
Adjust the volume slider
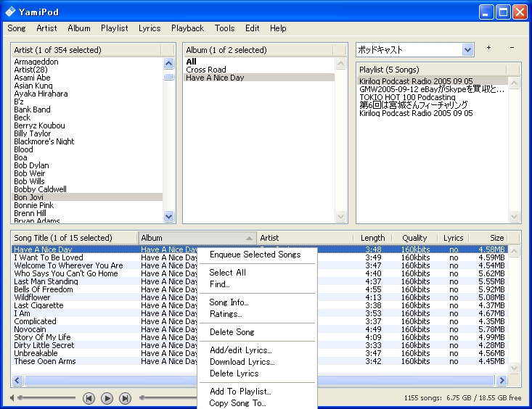coord(46,398)
